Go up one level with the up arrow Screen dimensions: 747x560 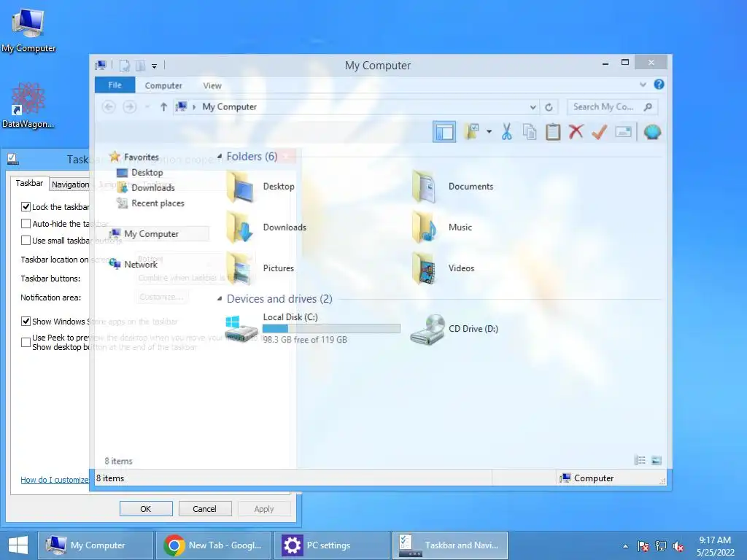[163, 107]
